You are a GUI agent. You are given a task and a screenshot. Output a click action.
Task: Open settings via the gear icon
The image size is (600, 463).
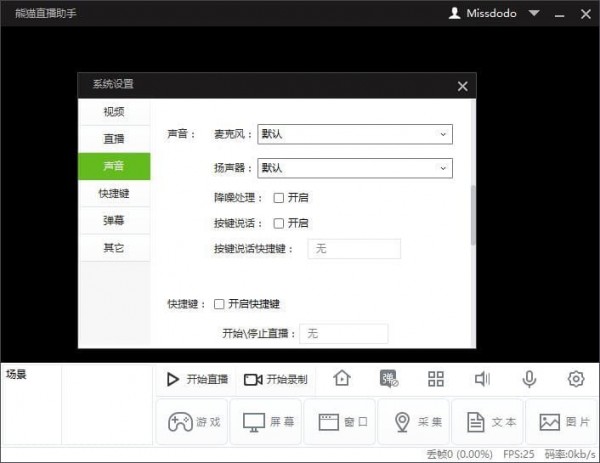pos(575,379)
